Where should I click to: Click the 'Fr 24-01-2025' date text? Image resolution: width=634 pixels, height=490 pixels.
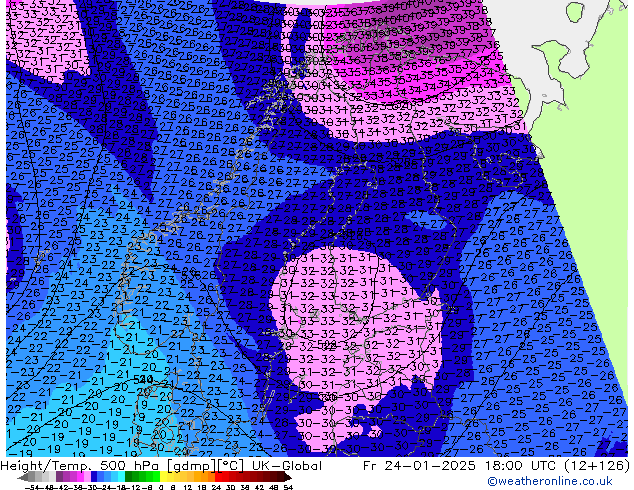(x=419, y=466)
